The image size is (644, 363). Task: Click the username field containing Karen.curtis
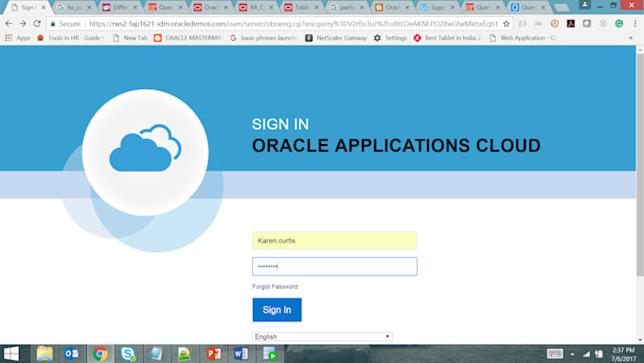pyautogui.click(x=334, y=241)
